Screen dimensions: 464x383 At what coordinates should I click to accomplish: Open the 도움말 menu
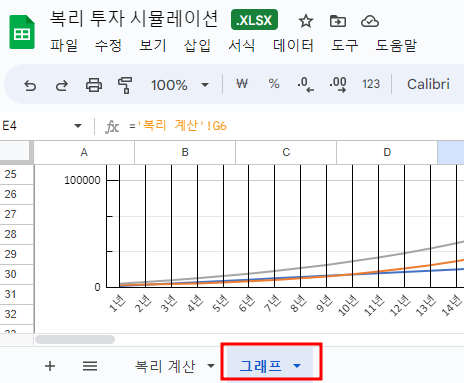click(x=396, y=45)
